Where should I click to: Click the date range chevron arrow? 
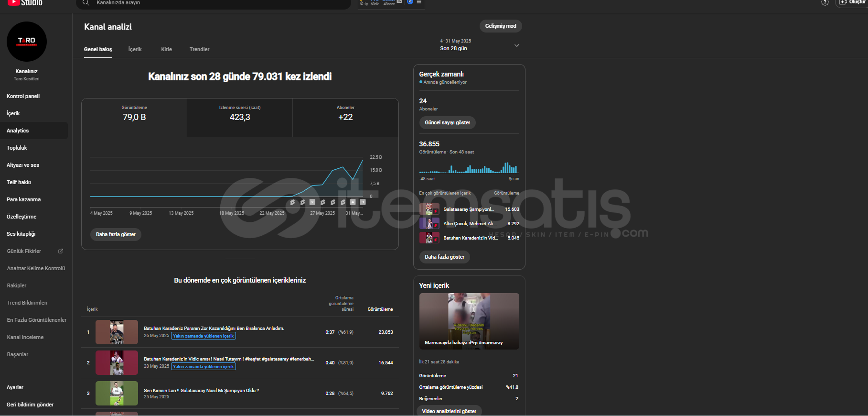point(516,45)
